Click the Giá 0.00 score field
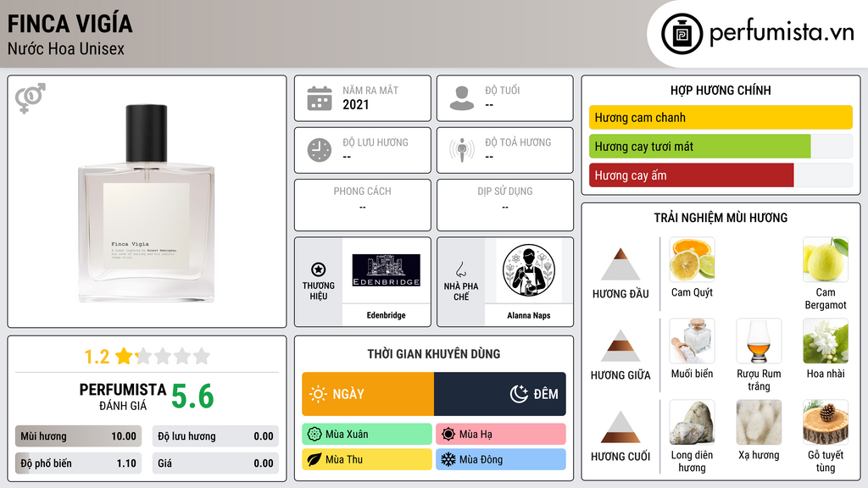This screenshot has width=868, height=488. (x=215, y=463)
